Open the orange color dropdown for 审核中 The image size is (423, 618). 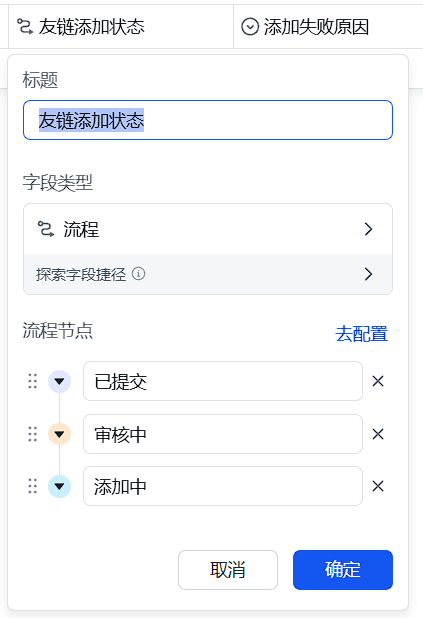tap(60, 434)
